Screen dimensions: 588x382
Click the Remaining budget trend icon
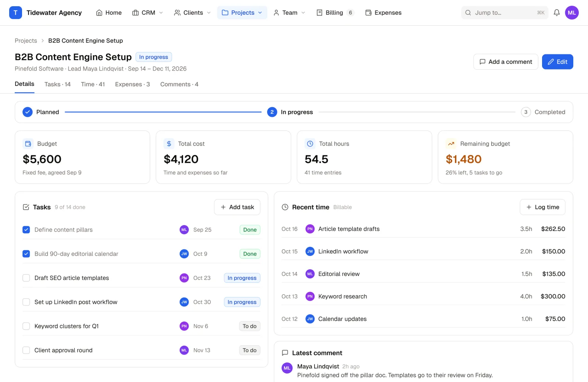click(451, 144)
